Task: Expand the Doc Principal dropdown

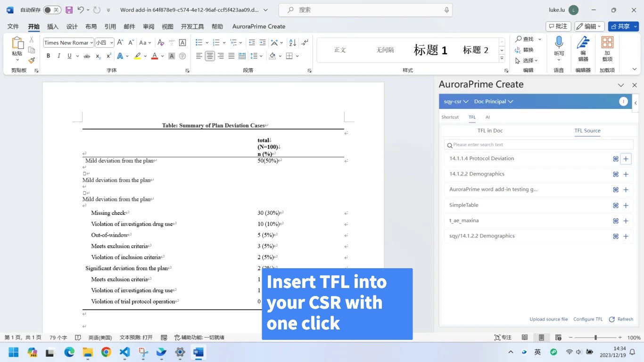Action: click(x=494, y=102)
